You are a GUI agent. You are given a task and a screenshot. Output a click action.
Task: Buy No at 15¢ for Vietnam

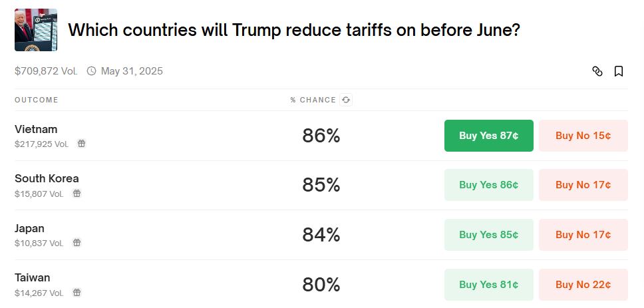click(x=583, y=136)
